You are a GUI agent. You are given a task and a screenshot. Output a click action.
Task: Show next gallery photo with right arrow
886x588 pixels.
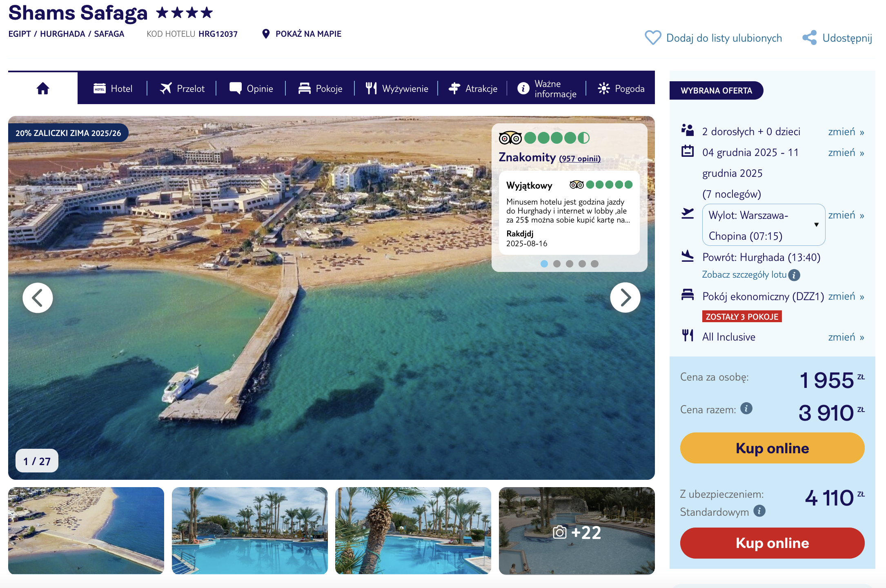tap(625, 298)
